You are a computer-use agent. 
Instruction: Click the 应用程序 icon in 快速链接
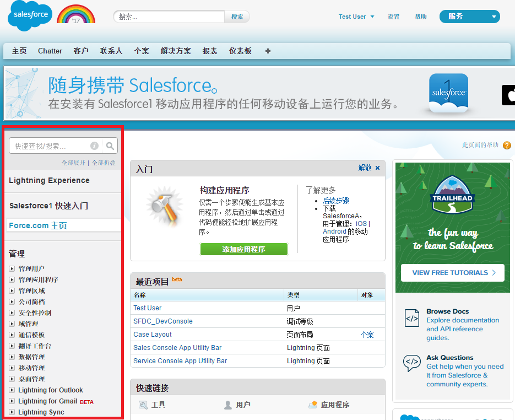pos(312,405)
